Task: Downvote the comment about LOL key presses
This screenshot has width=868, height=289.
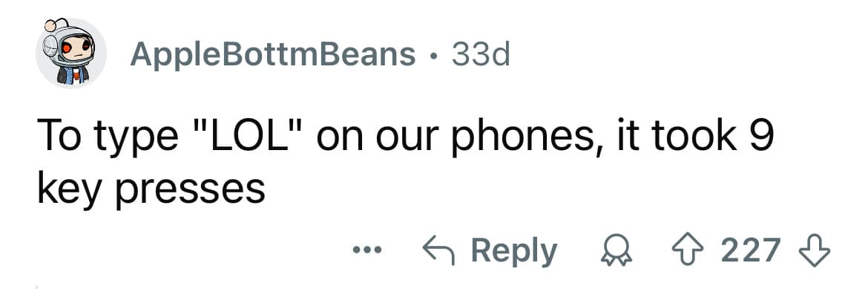Action: tap(815, 250)
